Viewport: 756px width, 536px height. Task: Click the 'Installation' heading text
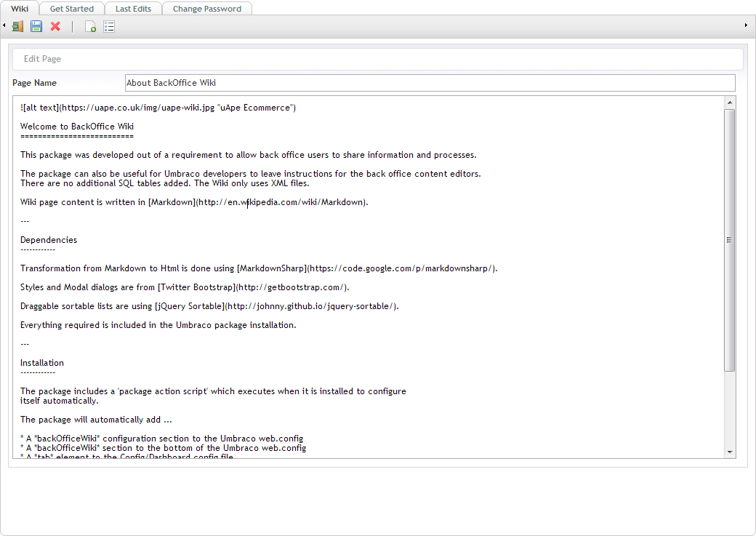pos(42,363)
